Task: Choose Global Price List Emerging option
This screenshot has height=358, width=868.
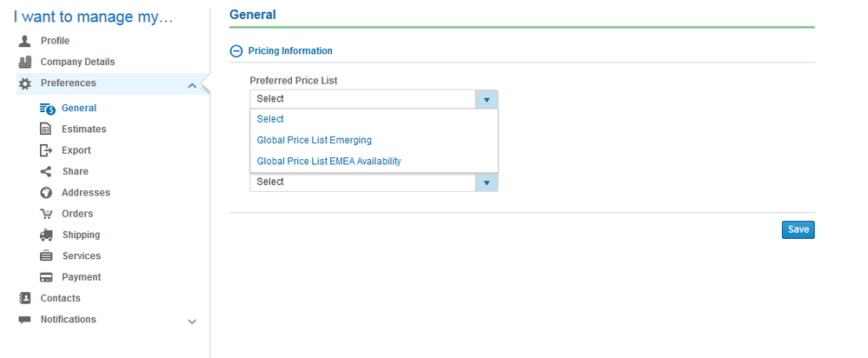Action: coord(314,140)
